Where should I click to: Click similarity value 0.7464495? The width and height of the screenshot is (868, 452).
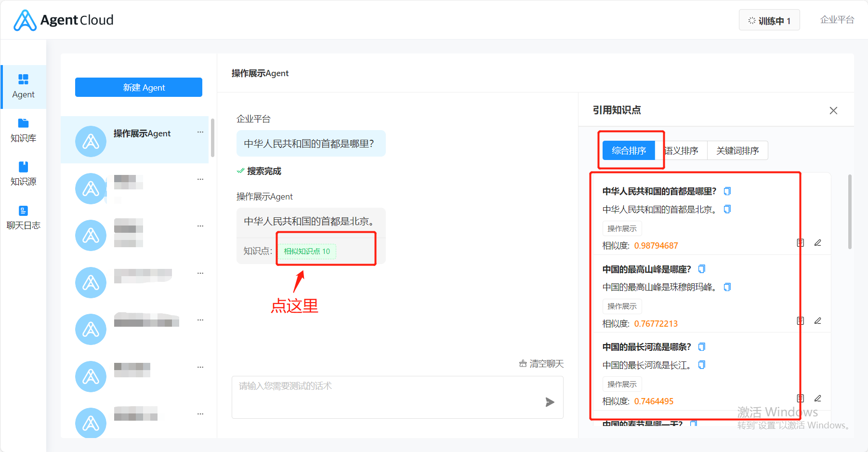pos(654,401)
